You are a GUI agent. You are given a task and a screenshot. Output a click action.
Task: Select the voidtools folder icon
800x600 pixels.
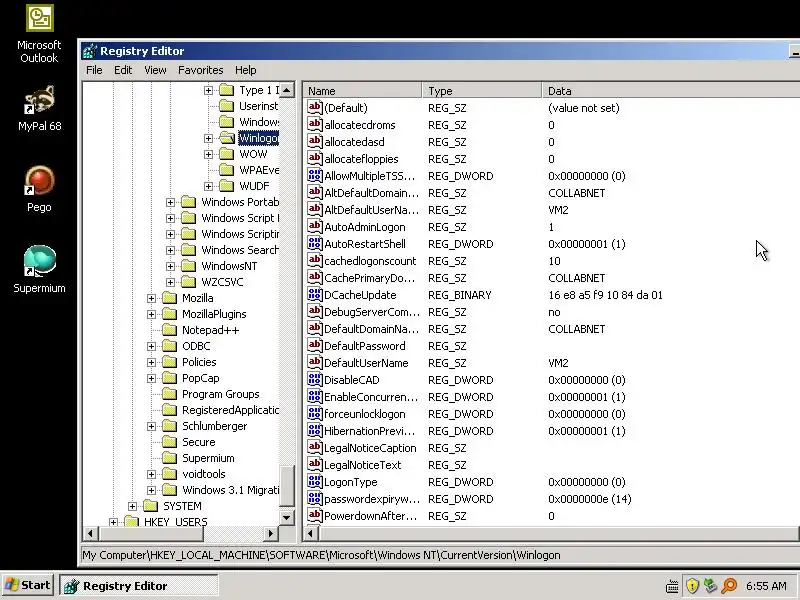[169, 474]
